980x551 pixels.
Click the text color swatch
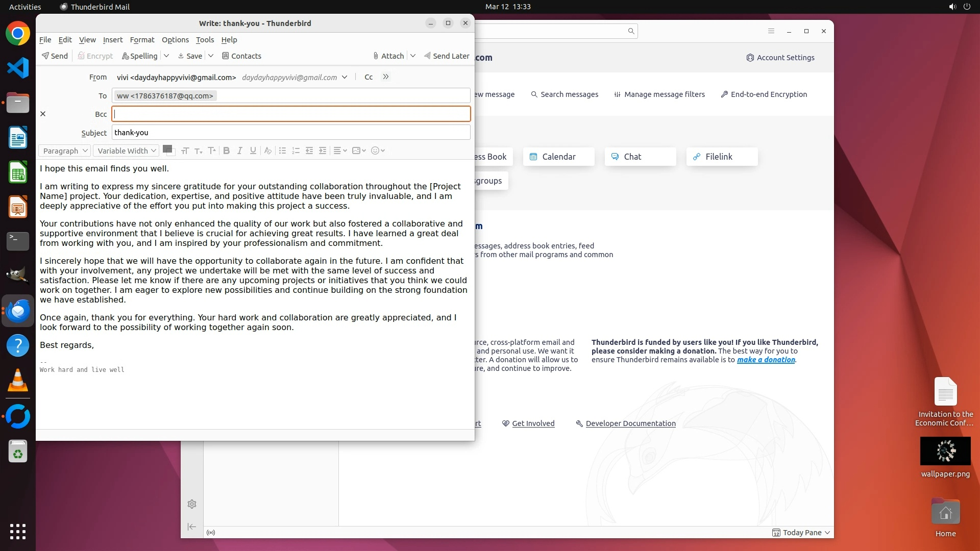[x=166, y=149]
